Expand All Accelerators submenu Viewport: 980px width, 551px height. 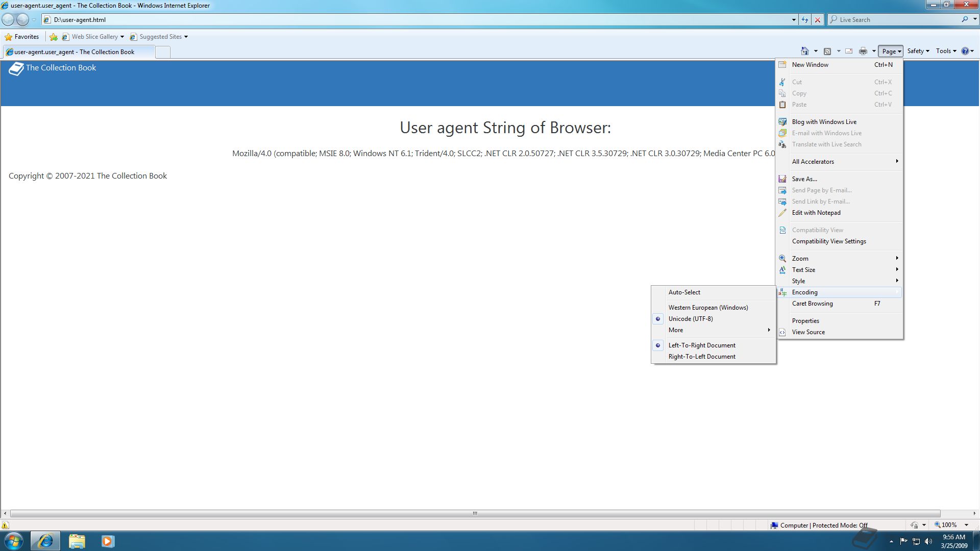(840, 162)
